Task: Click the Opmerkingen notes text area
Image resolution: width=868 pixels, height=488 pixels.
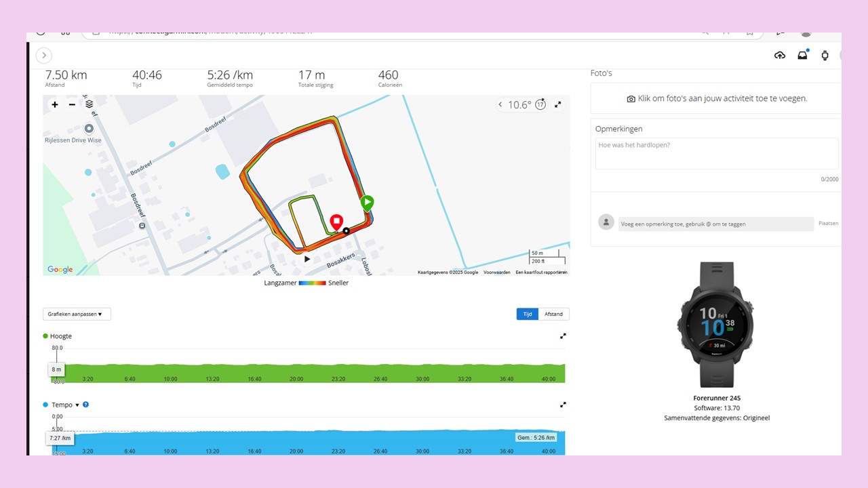Action: [x=716, y=154]
